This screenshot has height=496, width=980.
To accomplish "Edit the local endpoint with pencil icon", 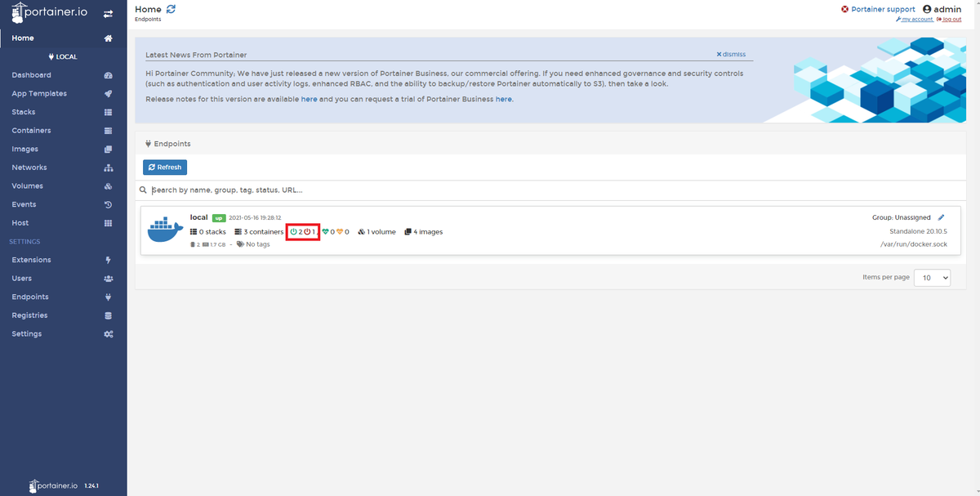I will tap(941, 217).
